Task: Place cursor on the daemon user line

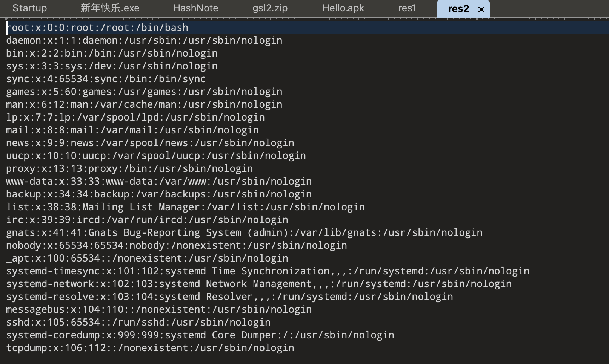Action: 144,41
